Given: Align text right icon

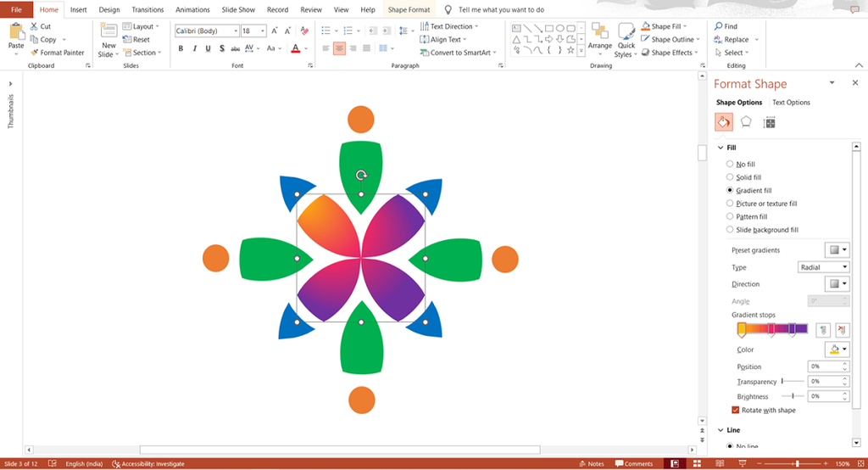Looking at the screenshot, I should (353, 48).
